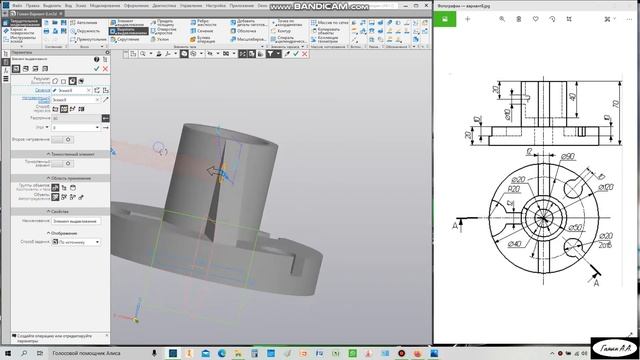This screenshot has height=360, width=640.
Task: Switch to Каркас и поверхности toolset
Action: click(x=22, y=31)
